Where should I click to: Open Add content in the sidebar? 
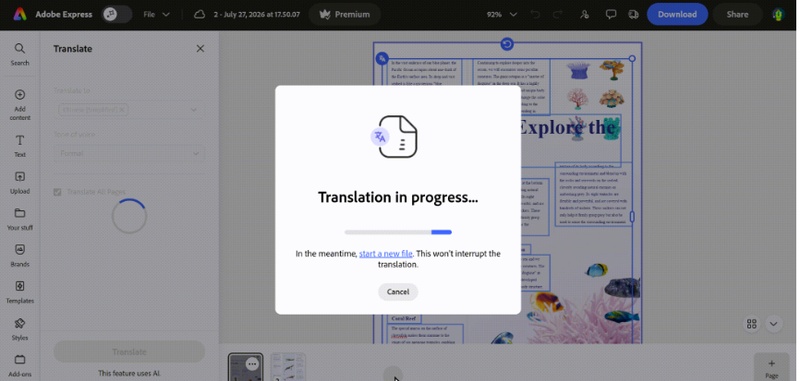pos(20,105)
